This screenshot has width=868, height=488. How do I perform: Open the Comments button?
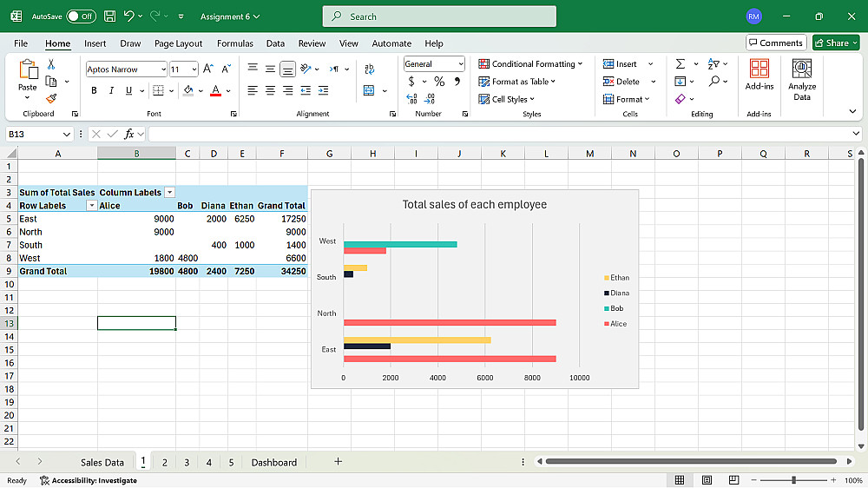click(775, 43)
